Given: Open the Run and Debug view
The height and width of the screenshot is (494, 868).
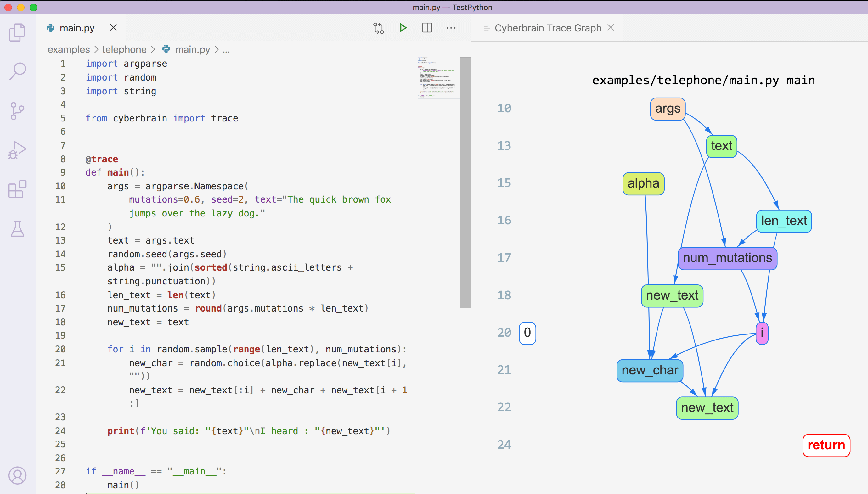Looking at the screenshot, I should 17,150.
